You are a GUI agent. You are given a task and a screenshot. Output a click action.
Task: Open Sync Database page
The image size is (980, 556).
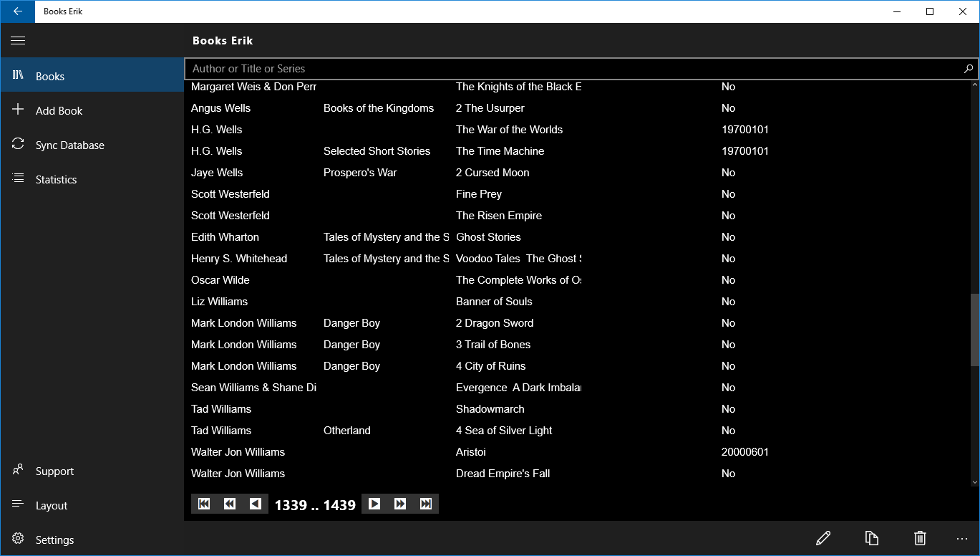tap(92, 144)
